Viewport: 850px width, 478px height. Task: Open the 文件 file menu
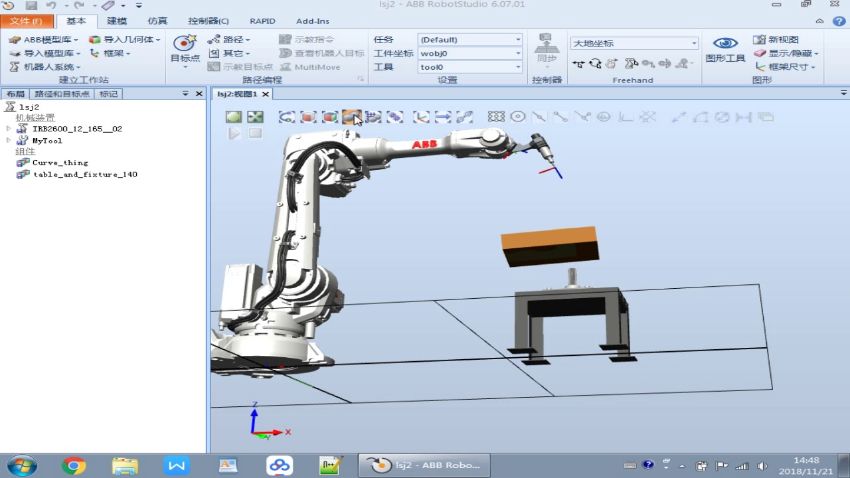pos(27,21)
